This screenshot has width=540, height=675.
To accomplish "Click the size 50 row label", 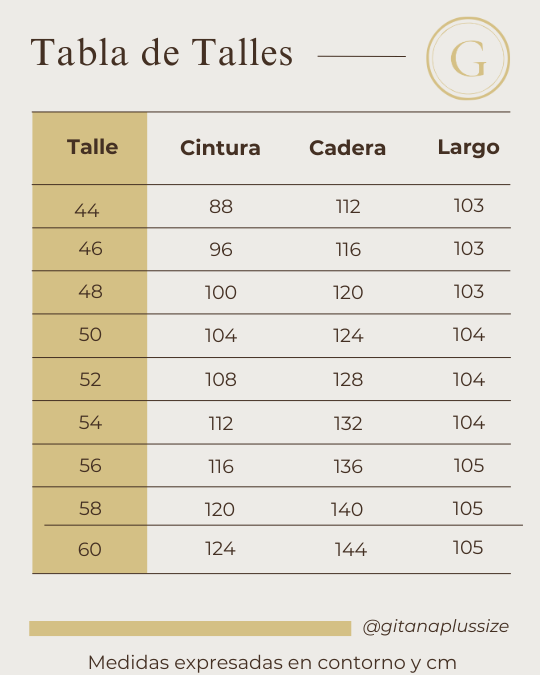I will [90, 334].
